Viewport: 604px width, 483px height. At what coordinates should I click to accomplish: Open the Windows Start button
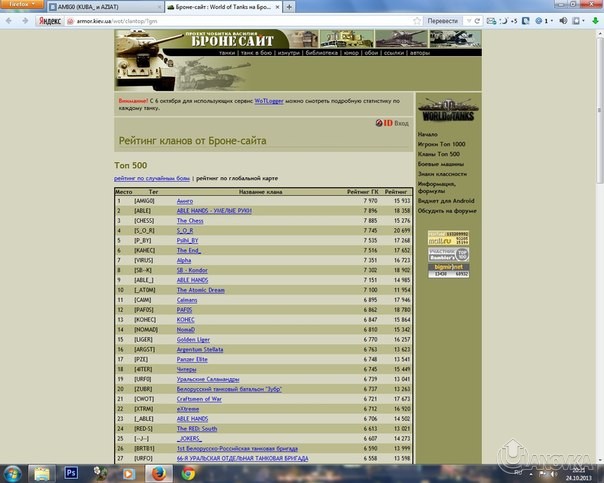pyautogui.click(x=12, y=474)
